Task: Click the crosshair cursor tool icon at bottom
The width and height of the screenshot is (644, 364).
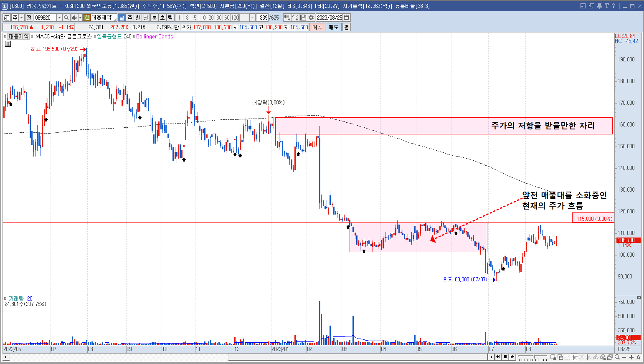Action: coord(575,357)
